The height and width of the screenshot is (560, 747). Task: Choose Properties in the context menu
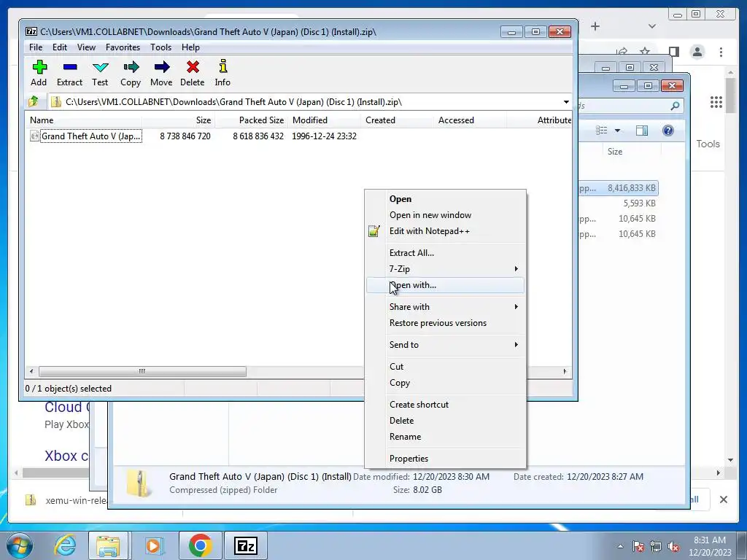click(x=445, y=459)
